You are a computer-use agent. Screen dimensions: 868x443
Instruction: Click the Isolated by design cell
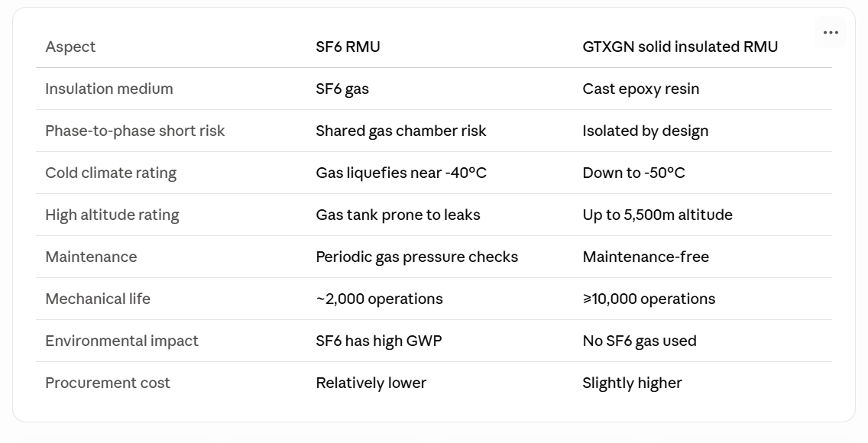coord(645,131)
